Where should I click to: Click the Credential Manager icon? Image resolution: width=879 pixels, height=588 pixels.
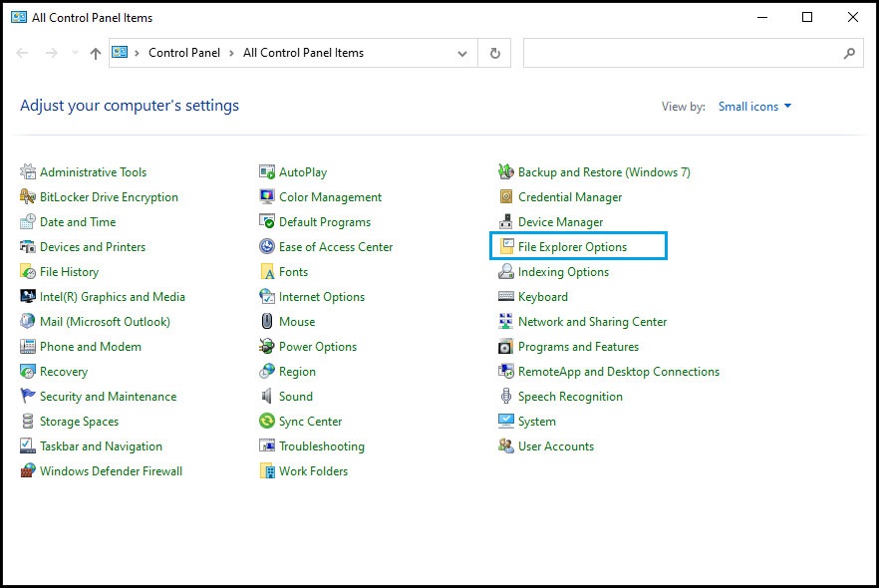coord(505,196)
